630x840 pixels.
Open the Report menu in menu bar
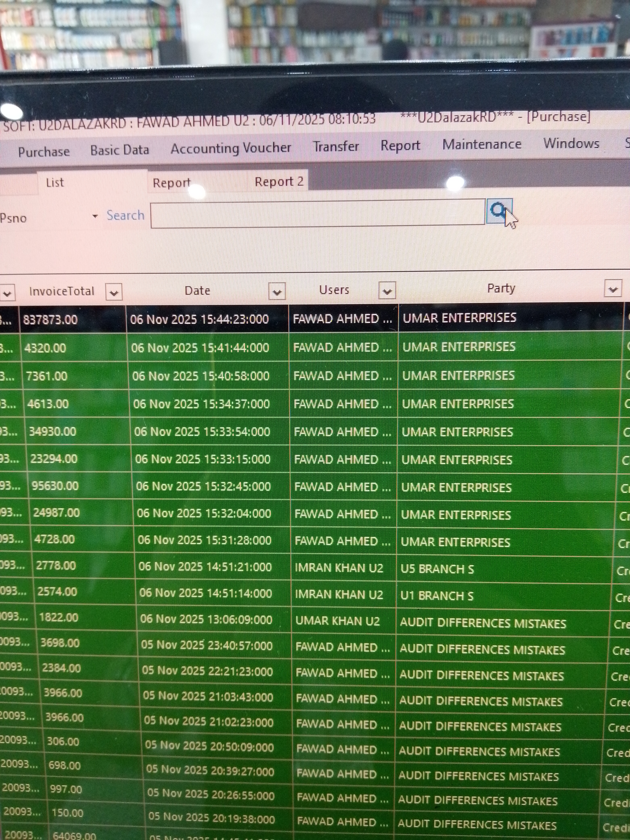tap(400, 145)
